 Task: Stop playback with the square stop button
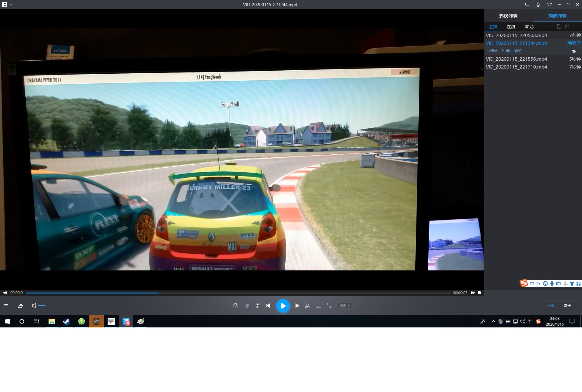click(479, 293)
